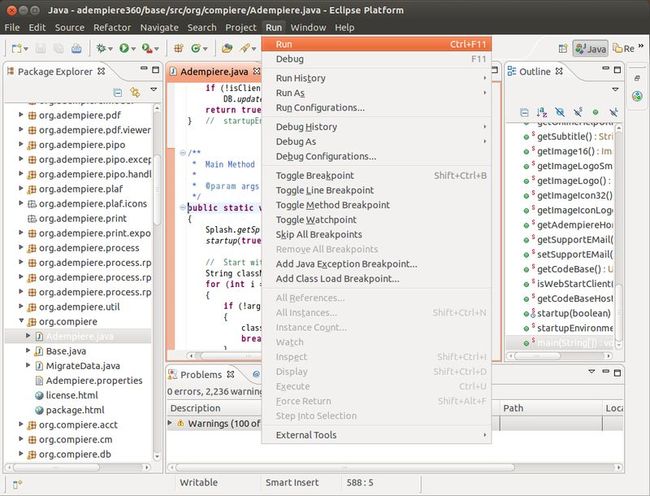This screenshot has height=496, width=650.
Task: Open Outline view menu triangle
Action: click(x=615, y=90)
